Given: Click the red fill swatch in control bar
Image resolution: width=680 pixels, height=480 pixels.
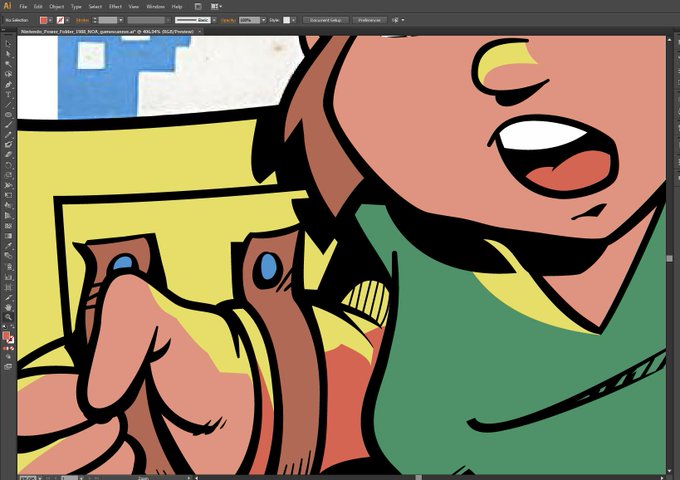Looking at the screenshot, I should [x=43, y=20].
